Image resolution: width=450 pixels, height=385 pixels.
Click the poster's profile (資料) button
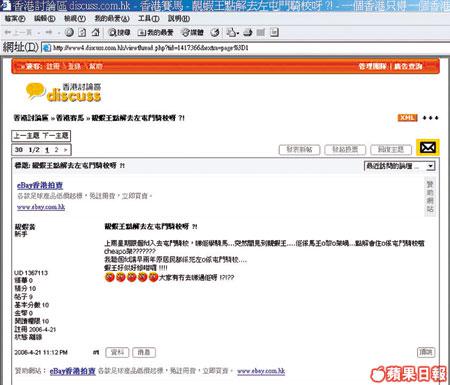click(x=117, y=352)
